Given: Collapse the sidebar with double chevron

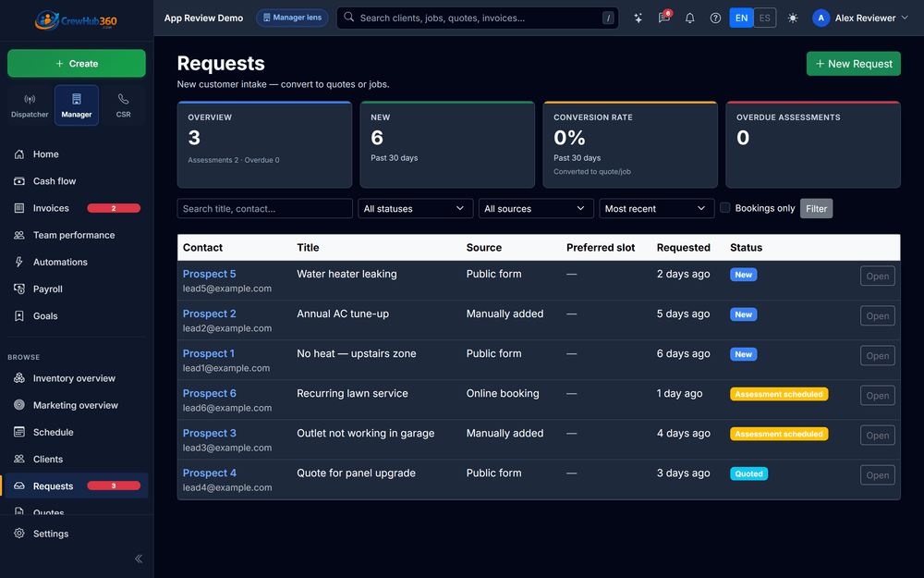Looking at the screenshot, I should point(139,559).
